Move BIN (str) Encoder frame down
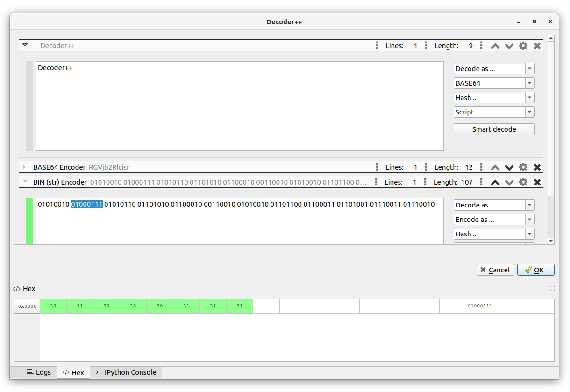The width and height of the screenshot is (570, 392). [x=509, y=182]
